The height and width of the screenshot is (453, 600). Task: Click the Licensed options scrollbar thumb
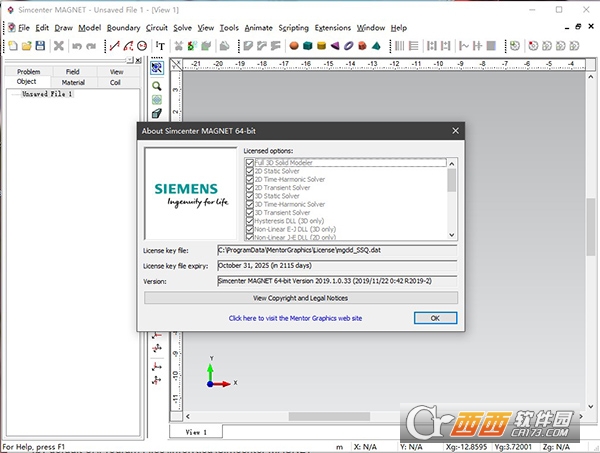click(452, 180)
